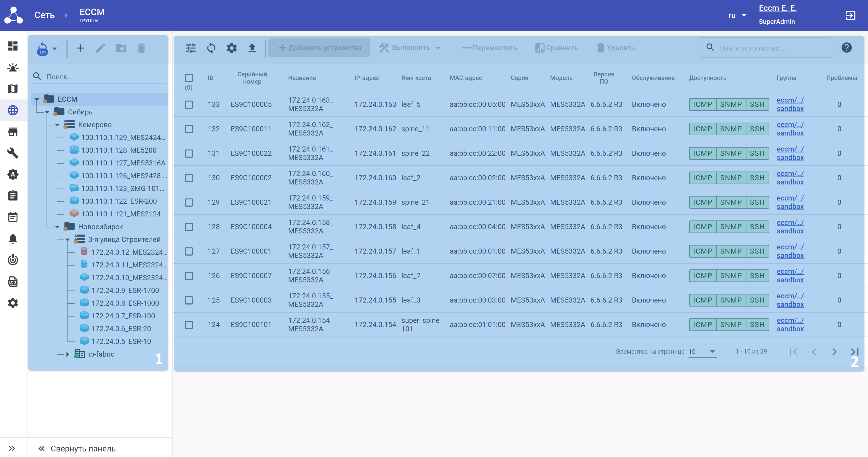Open items per page dropdown
This screenshot has width=868, height=457.
click(x=702, y=352)
